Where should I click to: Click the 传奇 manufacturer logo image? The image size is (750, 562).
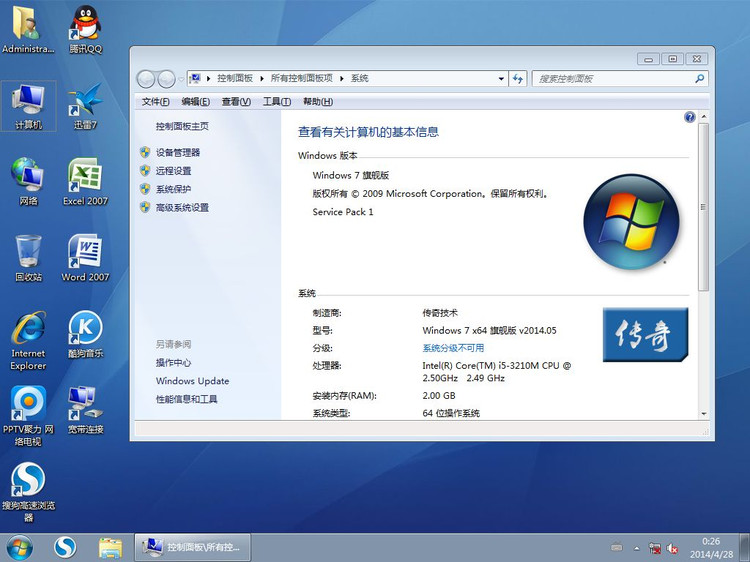645,334
